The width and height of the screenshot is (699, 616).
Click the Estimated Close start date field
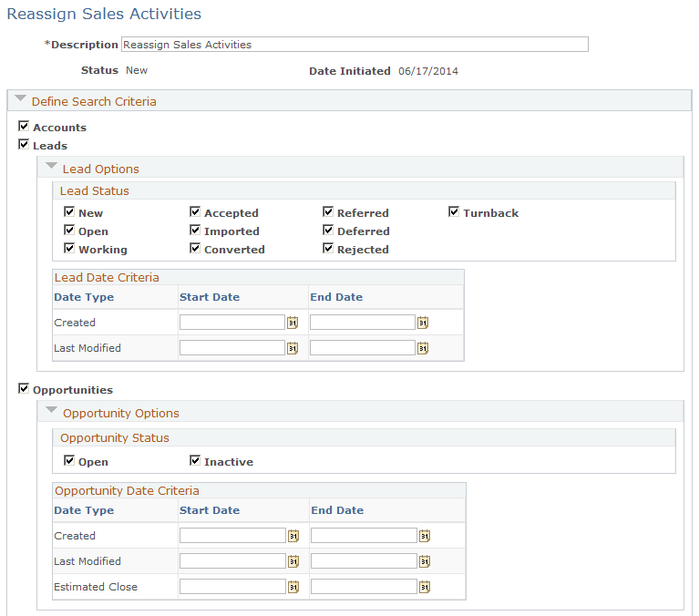point(232,587)
